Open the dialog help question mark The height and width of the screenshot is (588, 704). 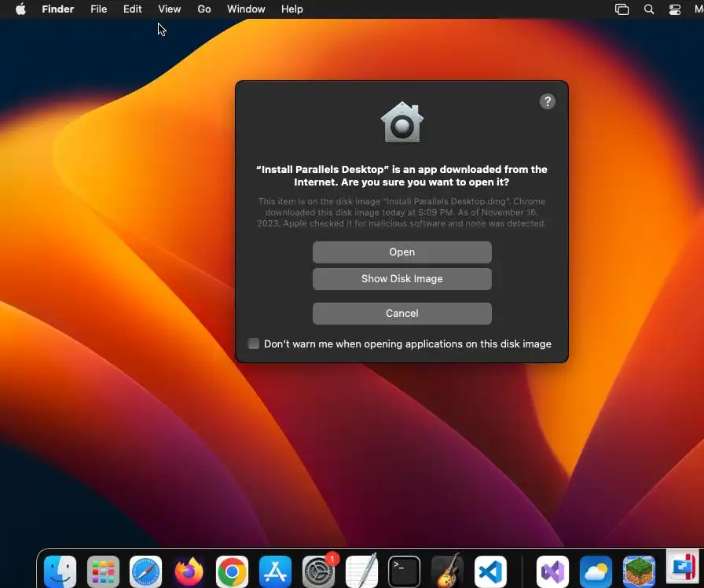coord(548,101)
